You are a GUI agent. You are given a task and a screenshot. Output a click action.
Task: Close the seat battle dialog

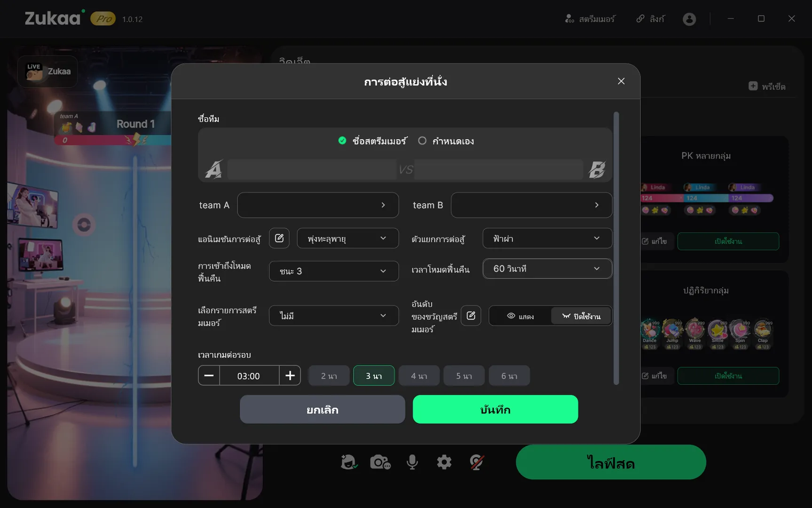point(621,81)
